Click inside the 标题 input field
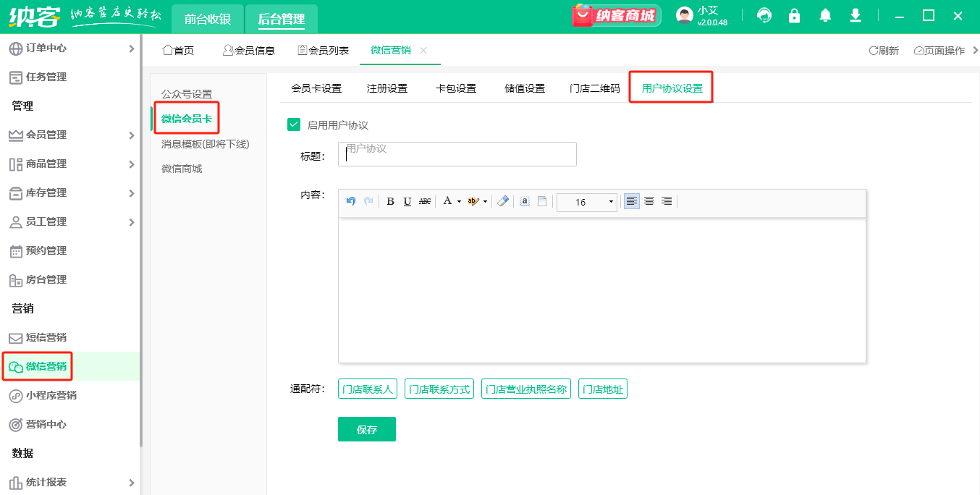This screenshot has width=980, height=495. tap(457, 153)
